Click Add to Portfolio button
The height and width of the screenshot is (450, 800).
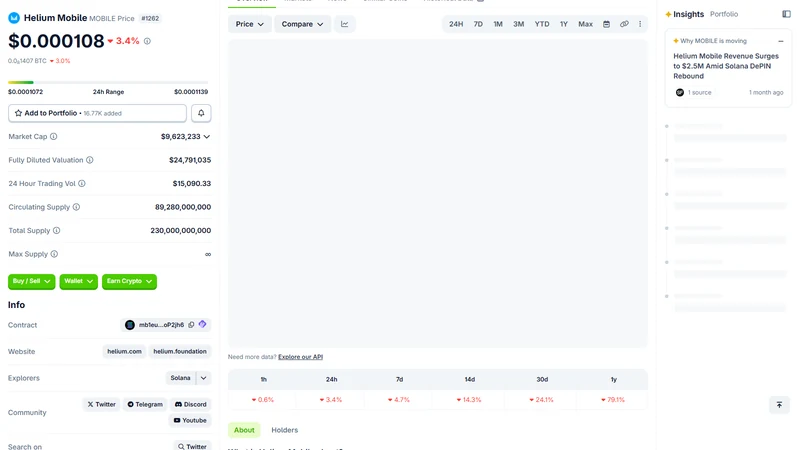coord(97,113)
